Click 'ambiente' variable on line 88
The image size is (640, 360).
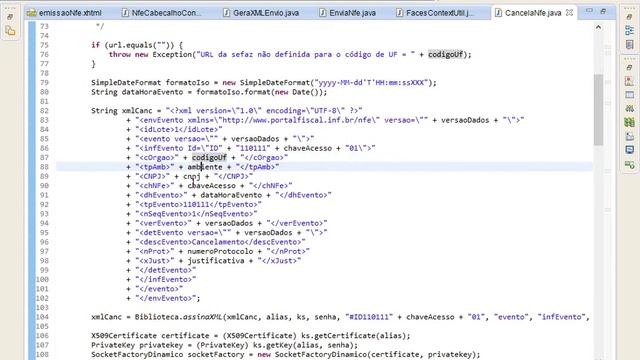pyautogui.click(x=205, y=167)
